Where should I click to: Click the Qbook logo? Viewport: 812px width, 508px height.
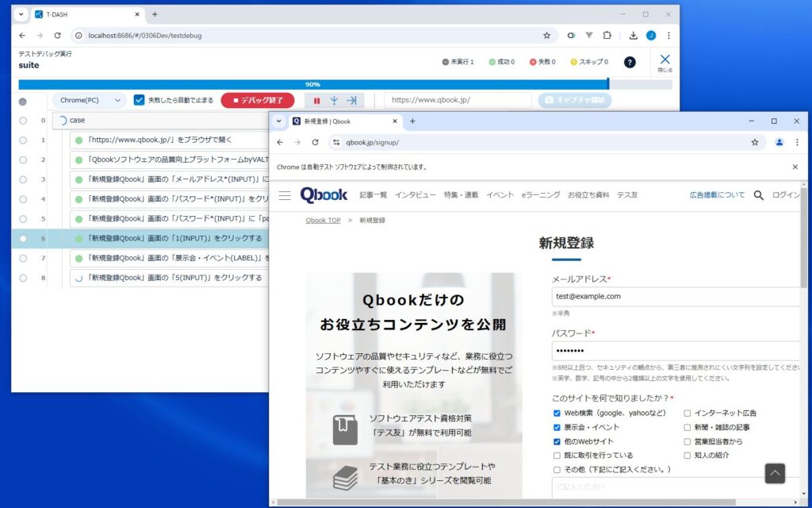pos(324,195)
